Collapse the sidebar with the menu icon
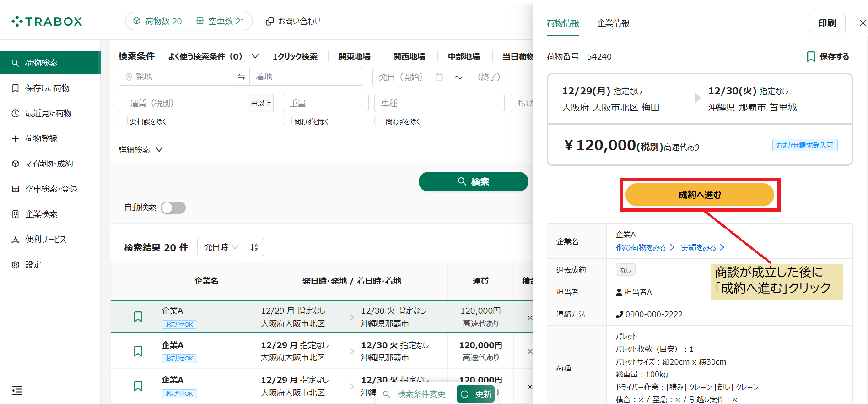 click(17, 390)
